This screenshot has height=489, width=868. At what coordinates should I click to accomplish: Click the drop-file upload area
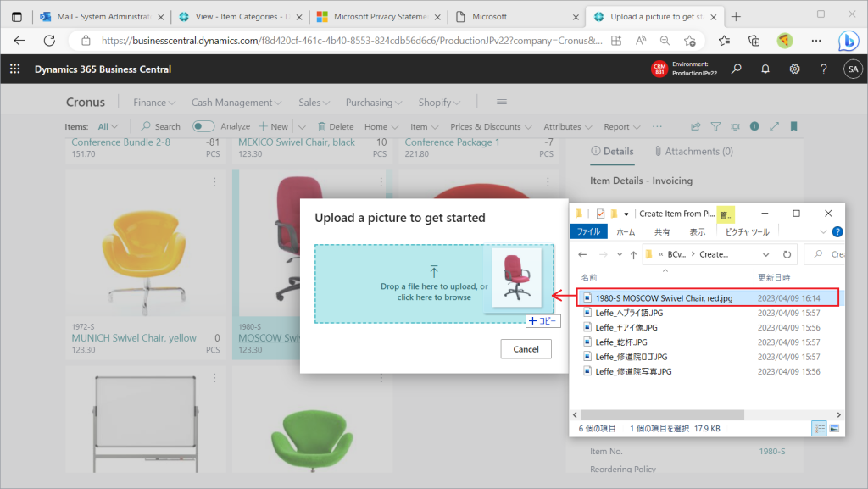434,284
